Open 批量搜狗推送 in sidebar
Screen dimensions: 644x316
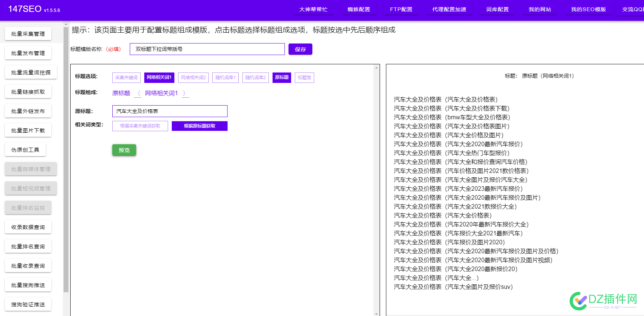tap(28, 285)
